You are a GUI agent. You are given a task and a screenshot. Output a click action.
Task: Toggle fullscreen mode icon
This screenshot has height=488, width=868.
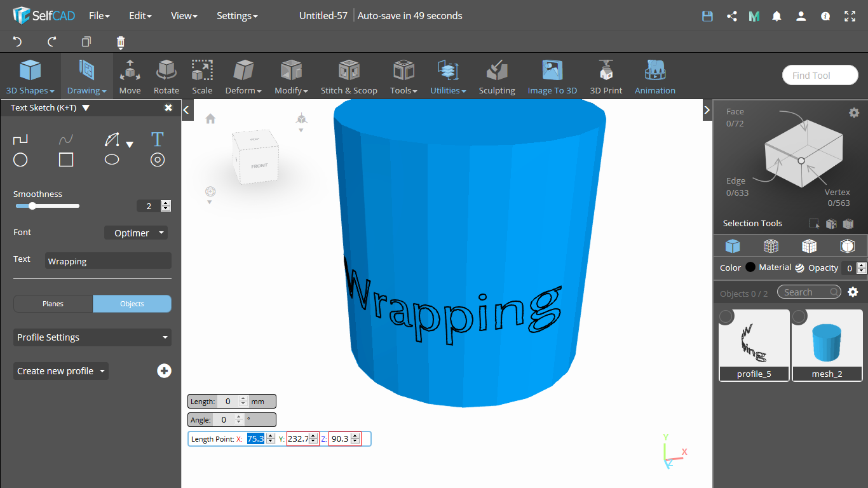tap(850, 16)
